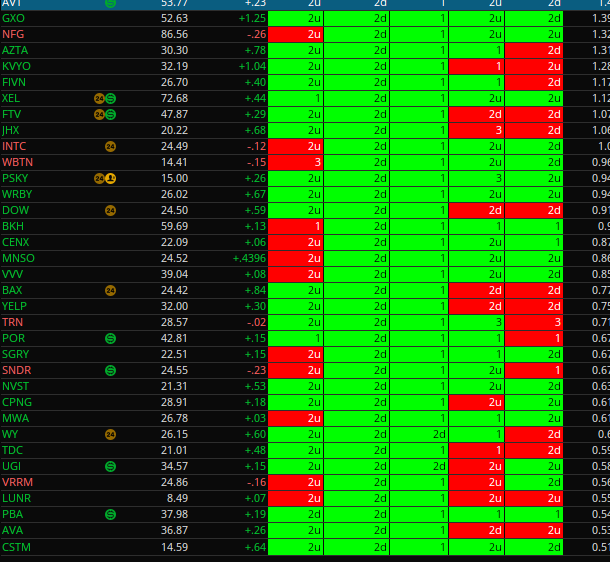
Task: Click the person icon in the PSKY row
Action: (x=110, y=179)
